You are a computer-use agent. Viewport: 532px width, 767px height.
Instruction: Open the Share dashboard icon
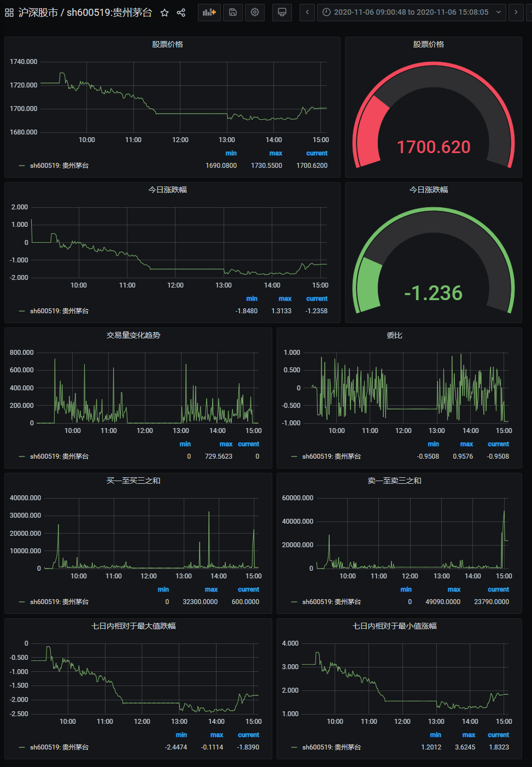click(x=181, y=12)
